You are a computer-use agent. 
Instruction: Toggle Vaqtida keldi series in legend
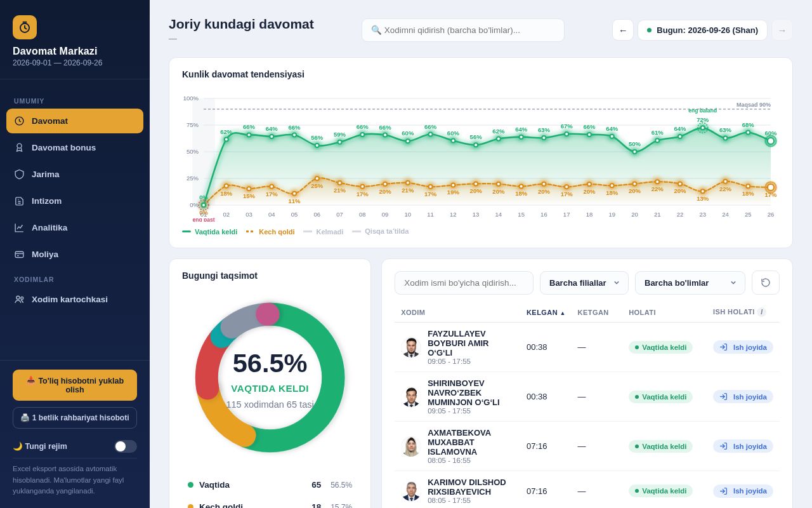pyautogui.click(x=210, y=232)
